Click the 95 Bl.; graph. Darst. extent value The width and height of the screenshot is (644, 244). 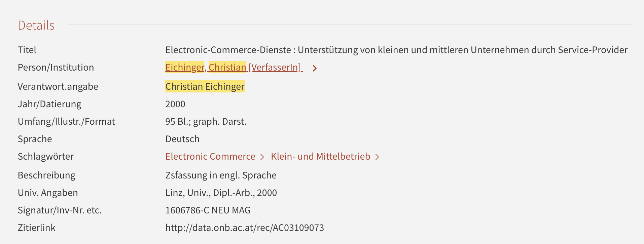(x=206, y=121)
